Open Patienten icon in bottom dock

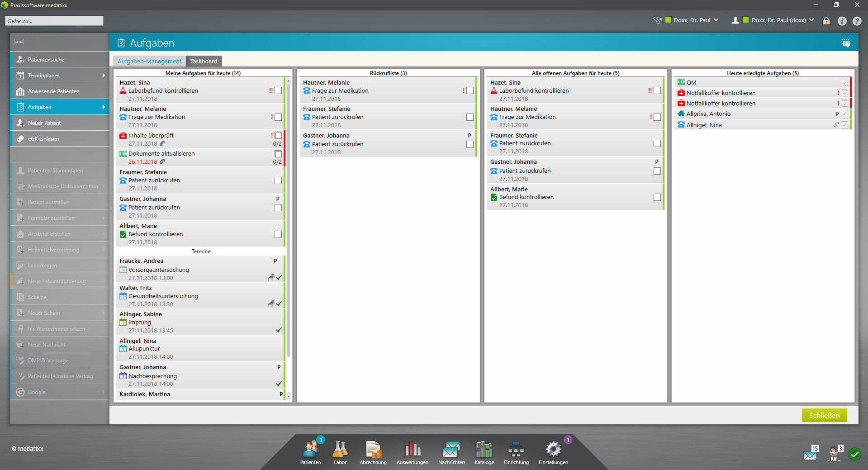[310, 451]
